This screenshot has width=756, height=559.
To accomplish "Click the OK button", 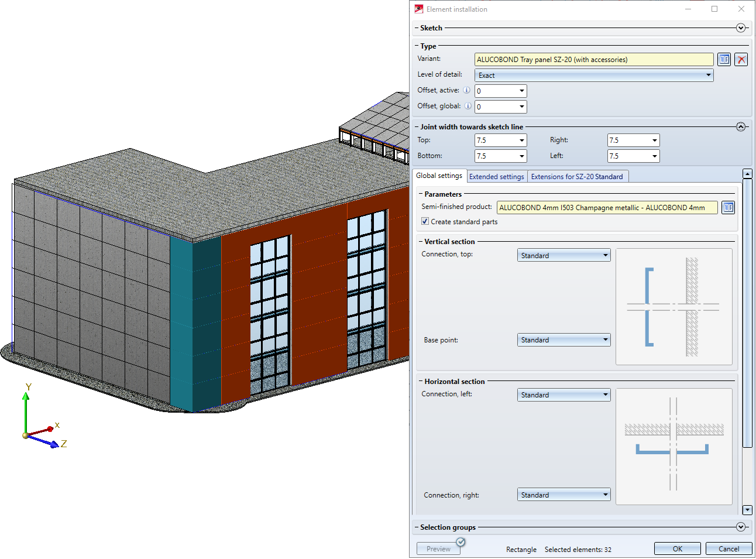I will coord(677,549).
